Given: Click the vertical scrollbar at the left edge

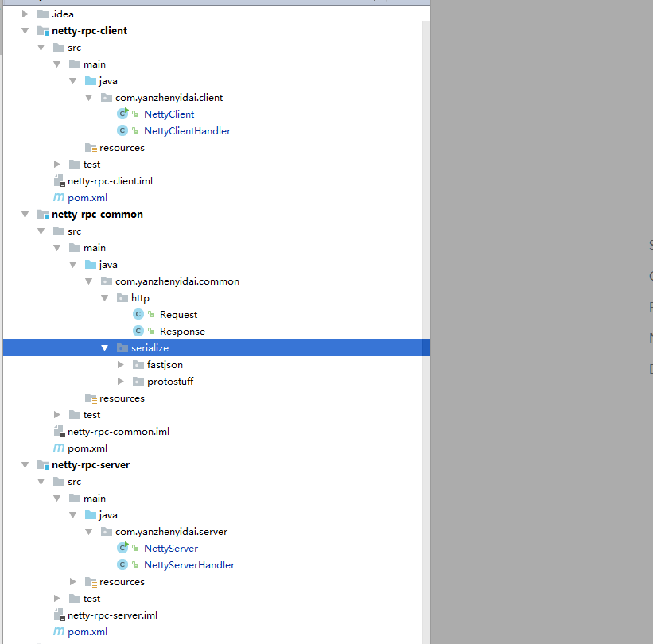Looking at the screenshot, I should (2, 24).
